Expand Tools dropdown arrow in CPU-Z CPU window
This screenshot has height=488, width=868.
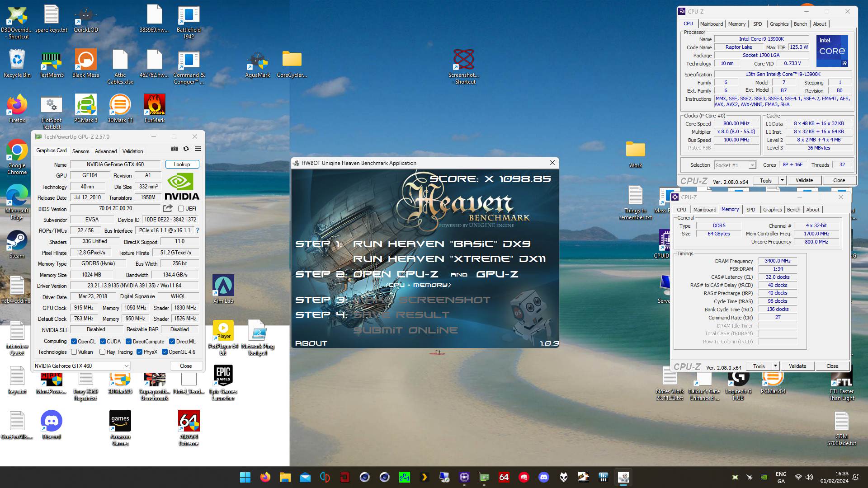coord(782,180)
